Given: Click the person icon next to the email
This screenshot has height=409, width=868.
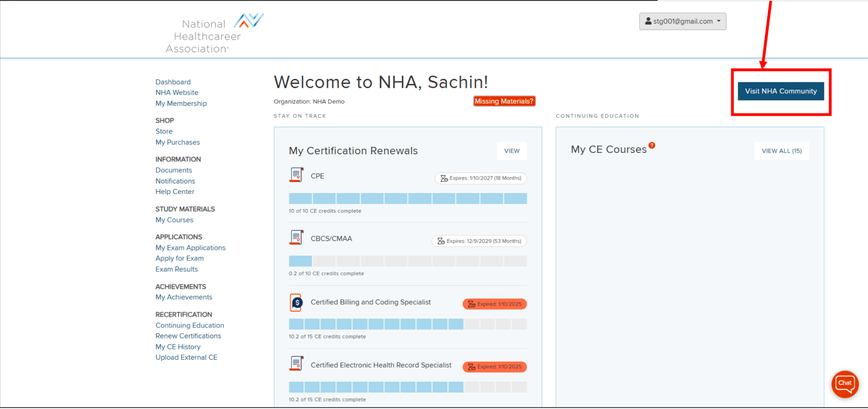Looking at the screenshot, I should click(x=648, y=21).
